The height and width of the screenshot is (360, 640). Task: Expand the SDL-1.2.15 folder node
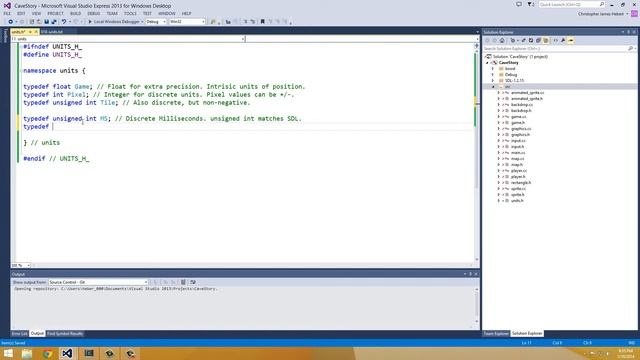point(493,80)
